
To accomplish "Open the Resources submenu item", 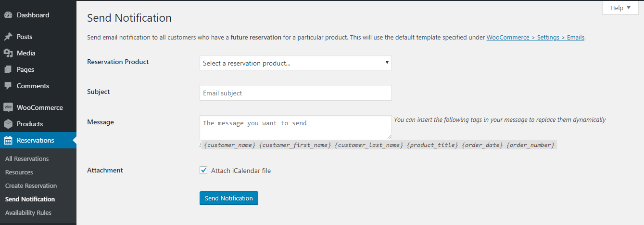I will (x=19, y=172).
